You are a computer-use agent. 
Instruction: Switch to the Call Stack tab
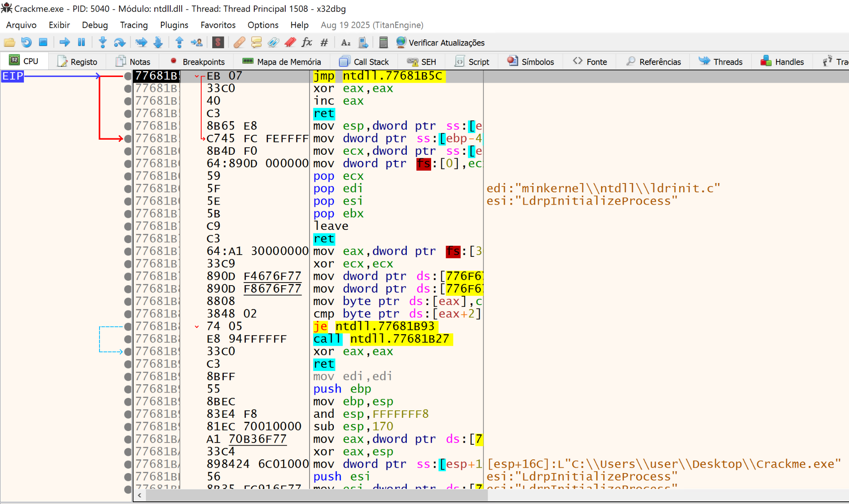[364, 61]
